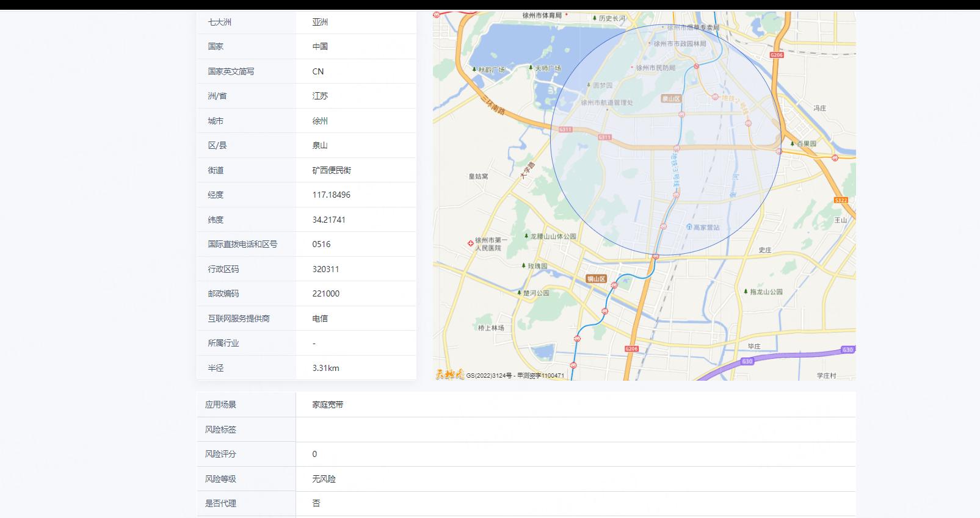Select the 龙腰山山体公园 park marker
This screenshot has height=518, width=980.
526,236
